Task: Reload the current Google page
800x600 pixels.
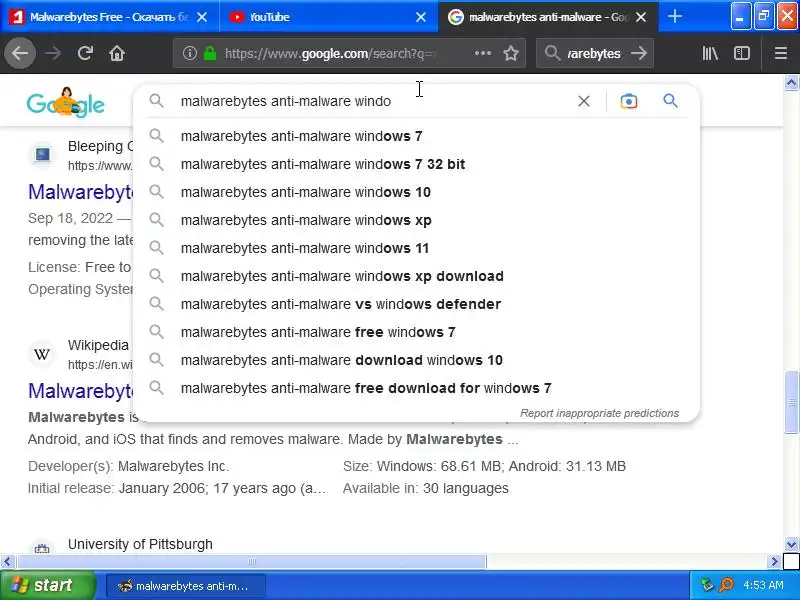Action: [x=85, y=53]
